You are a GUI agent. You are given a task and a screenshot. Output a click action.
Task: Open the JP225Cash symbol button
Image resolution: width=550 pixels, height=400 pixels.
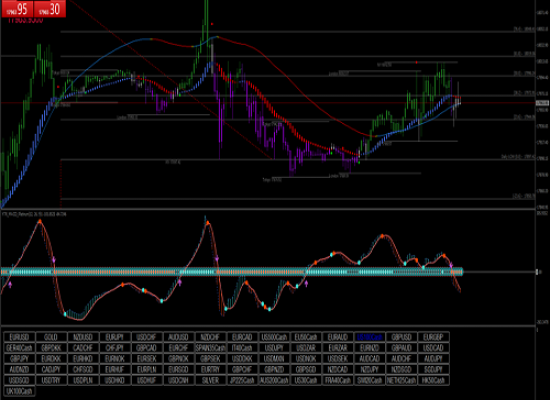(242, 380)
